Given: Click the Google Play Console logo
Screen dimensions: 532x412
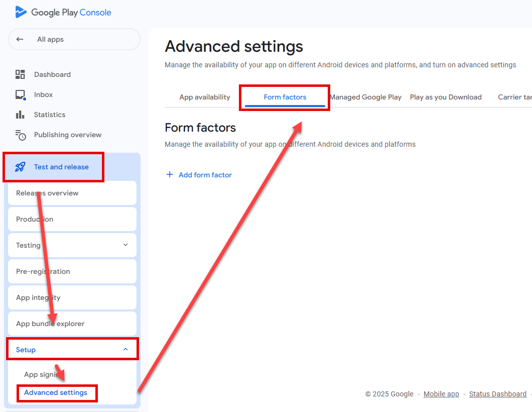Looking at the screenshot, I should tap(21, 12).
